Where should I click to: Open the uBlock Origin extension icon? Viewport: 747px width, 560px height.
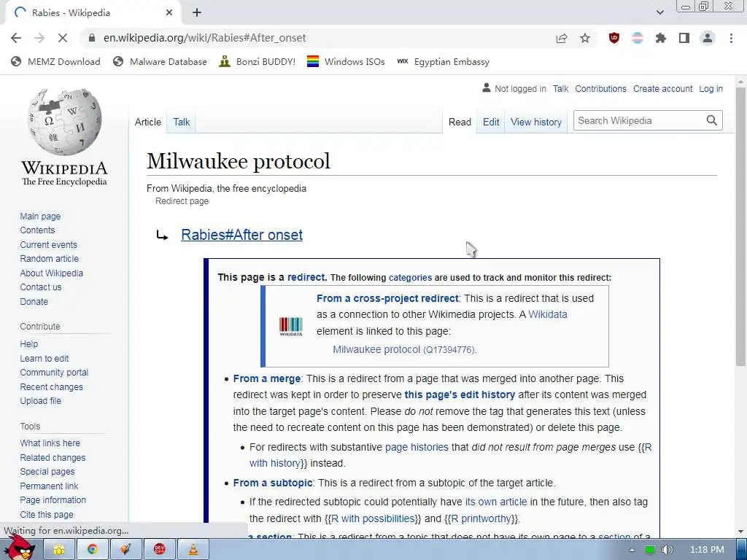(614, 38)
